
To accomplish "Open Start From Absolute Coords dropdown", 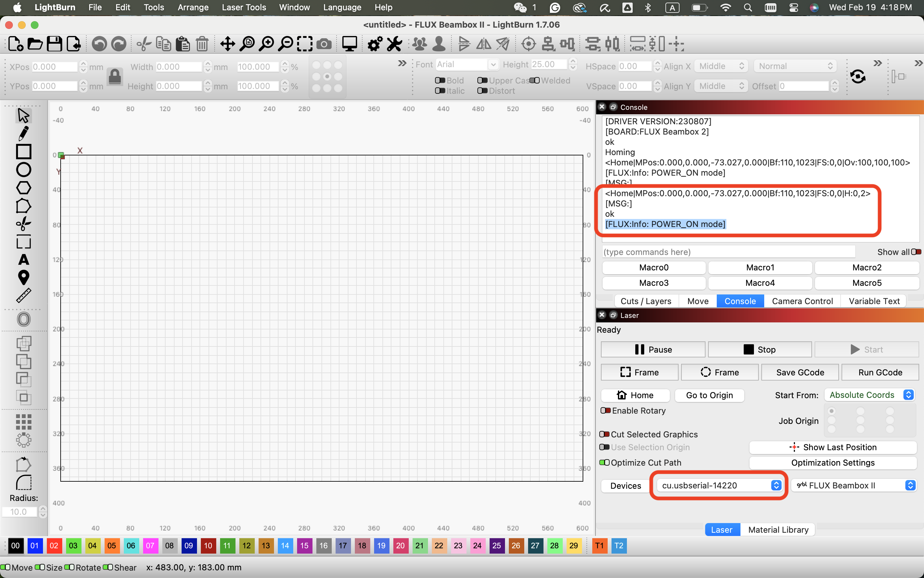I will coord(869,395).
